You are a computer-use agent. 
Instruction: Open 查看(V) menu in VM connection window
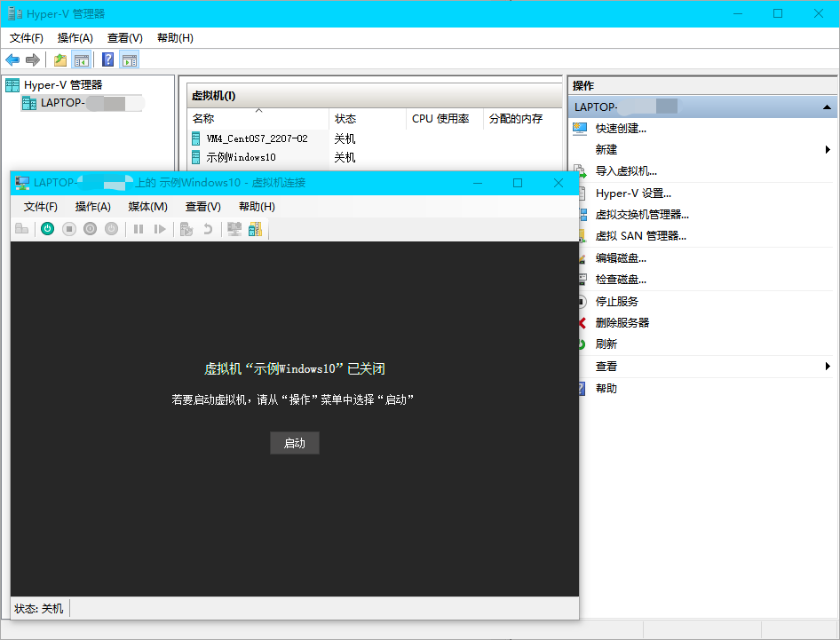click(203, 207)
